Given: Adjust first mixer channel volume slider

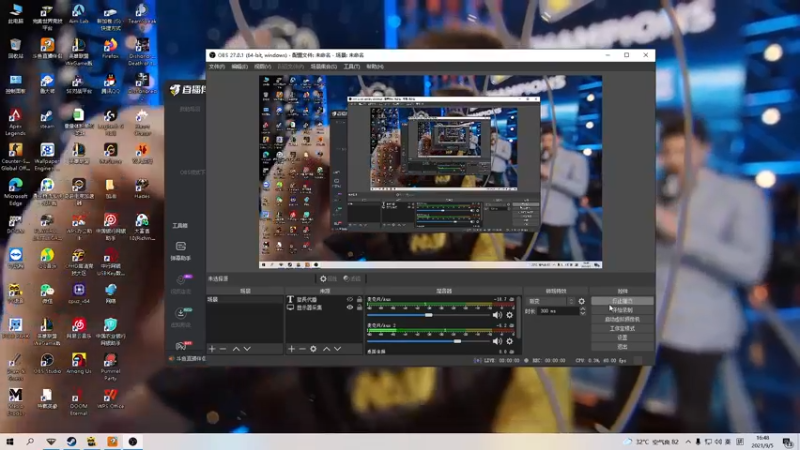Looking at the screenshot, I should coord(429,315).
